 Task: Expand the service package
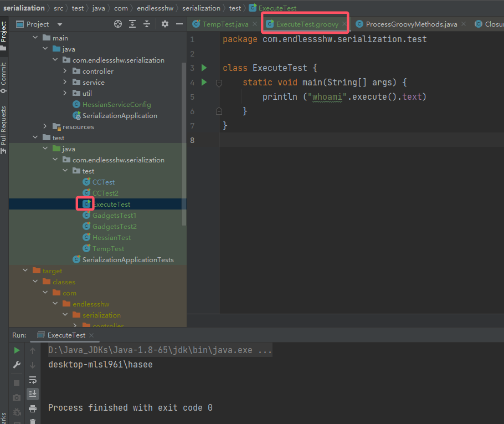click(x=65, y=82)
